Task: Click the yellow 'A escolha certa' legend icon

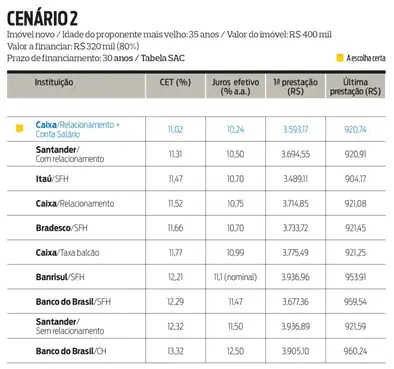Action: tap(340, 58)
